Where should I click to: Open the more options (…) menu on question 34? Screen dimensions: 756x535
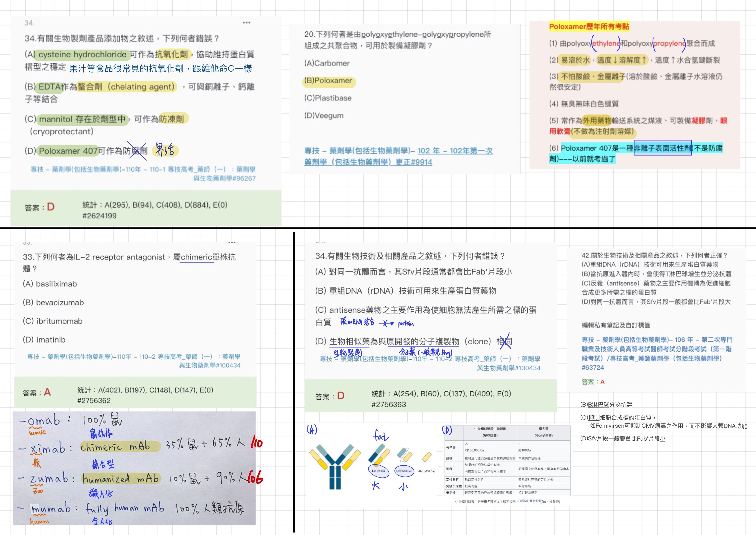[246, 22]
